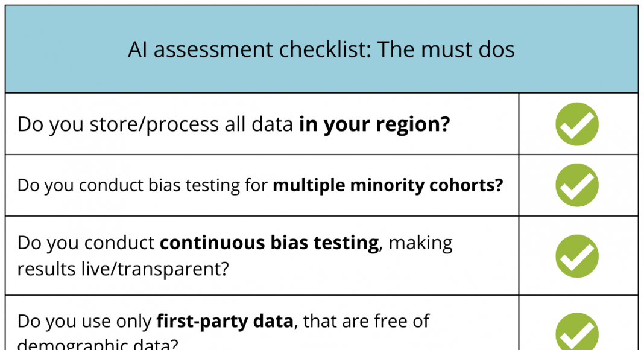The height and width of the screenshot is (350, 644).
Task: Click the green checkmark for data region row
Action: (577, 124)
